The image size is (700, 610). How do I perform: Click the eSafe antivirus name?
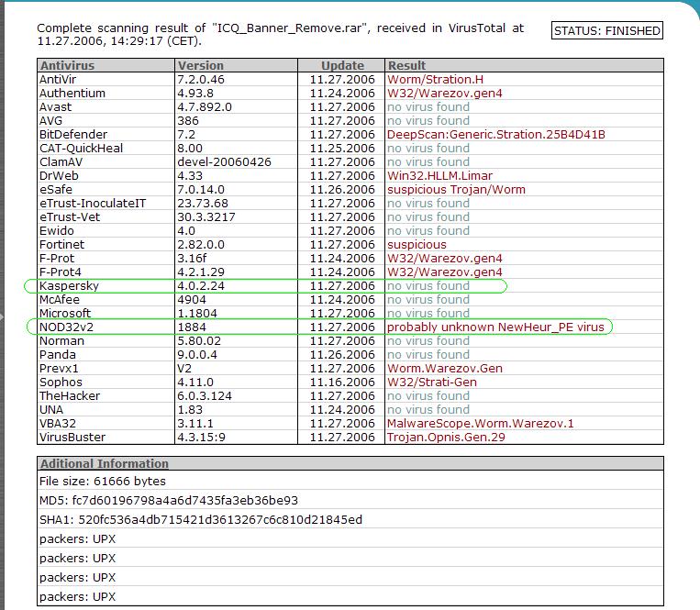tap(56, 190)
